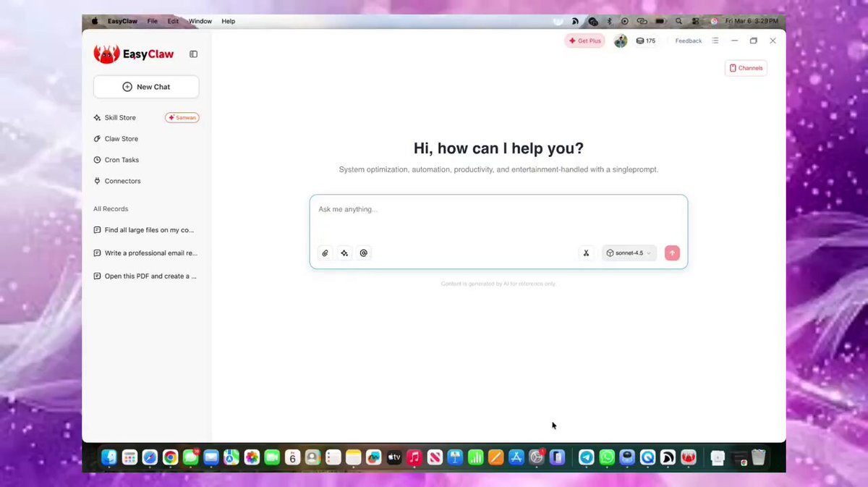Click the scissors icon in prompt box
Screen dimensions: 868x487
coord(586,253)
